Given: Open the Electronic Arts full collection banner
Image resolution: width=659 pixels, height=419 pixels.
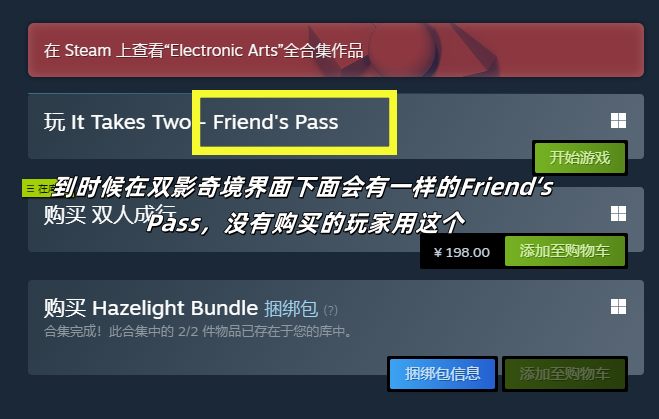Looking at the screenshot, I should click(336, 50).
